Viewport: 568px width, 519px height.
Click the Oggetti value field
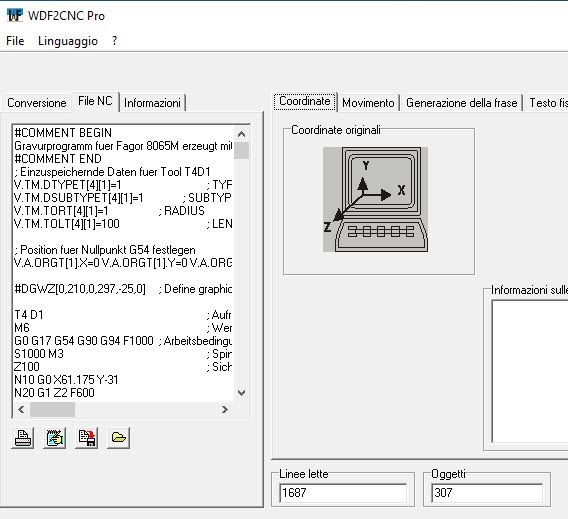[x=487, y=493]
